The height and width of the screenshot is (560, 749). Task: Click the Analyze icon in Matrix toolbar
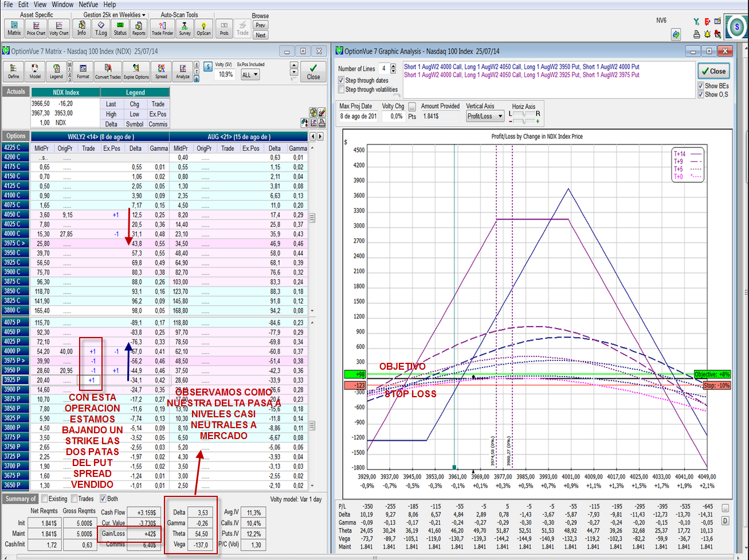pos(183,72)
